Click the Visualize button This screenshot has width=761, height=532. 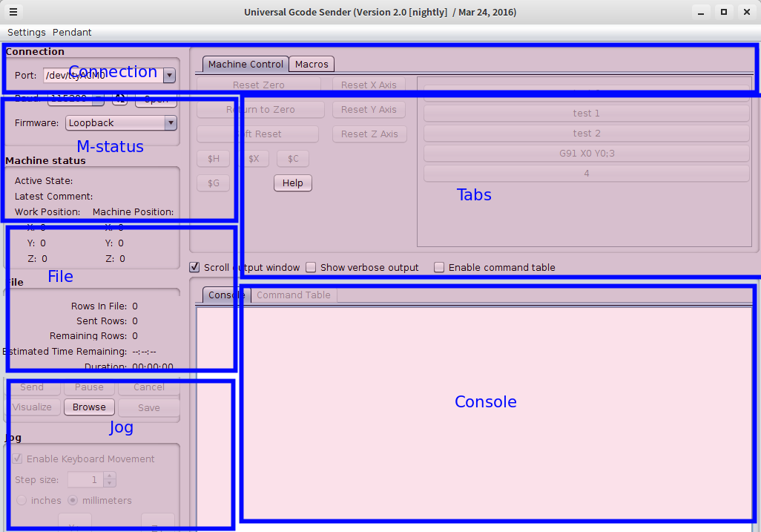[32, 407]
